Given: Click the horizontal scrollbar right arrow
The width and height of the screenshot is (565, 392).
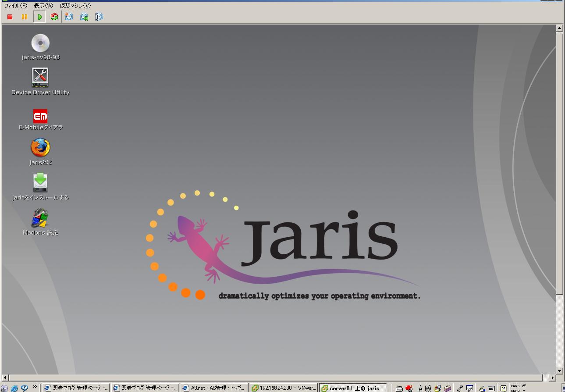Looking at the screenshot, I should coord(552,378).
